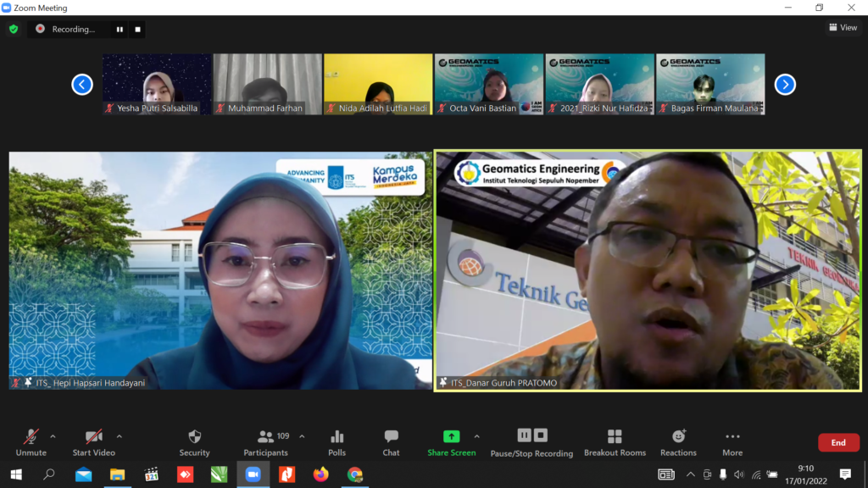
Task: Open audio options arrow beside Unmute
Action: click(53, 436)
